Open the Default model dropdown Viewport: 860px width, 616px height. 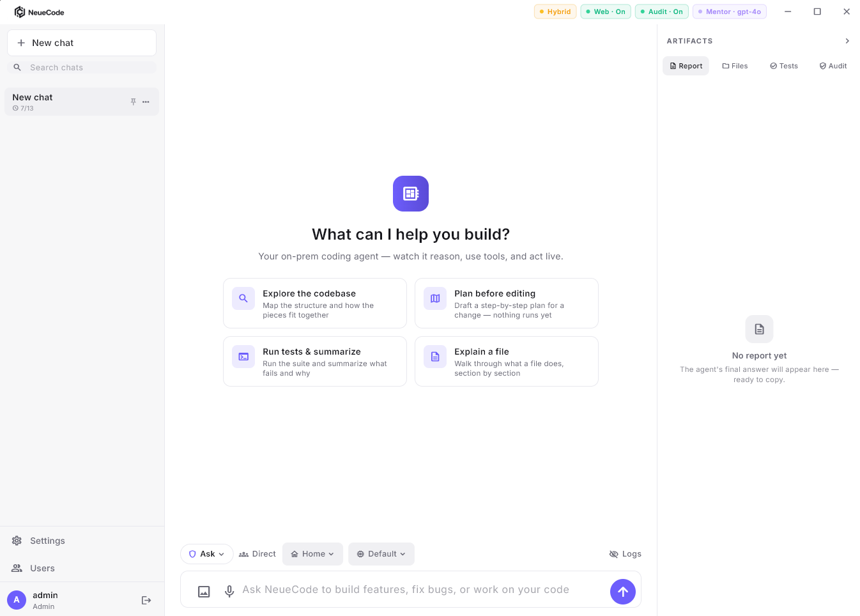[x=381, y=554]
